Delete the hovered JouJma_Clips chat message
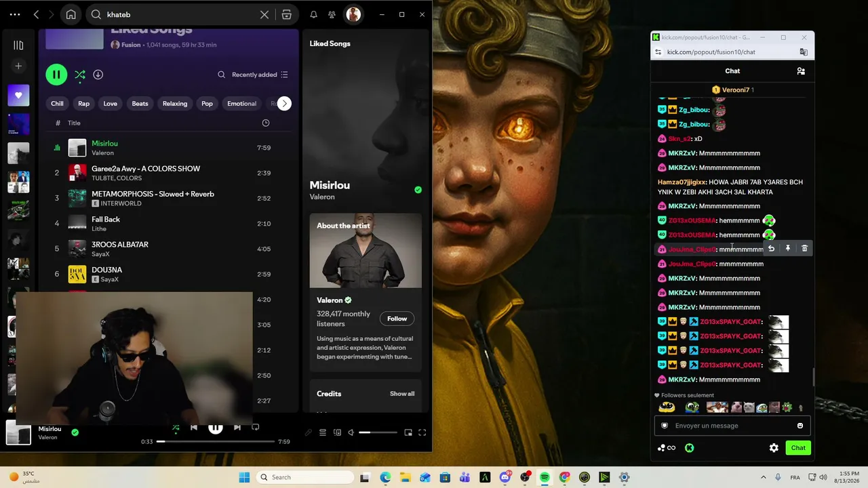The height and width of the screenshot is (488, 868). (x=804, y=249)
